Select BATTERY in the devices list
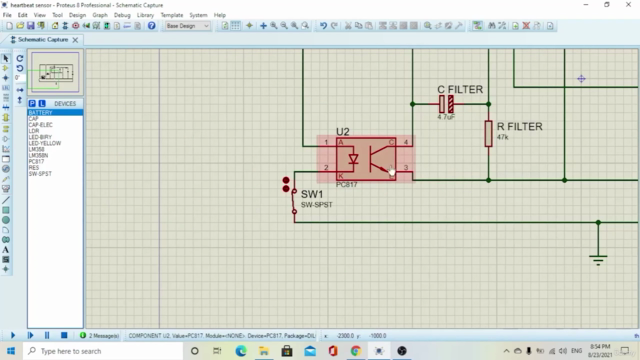The width and height of the screenshot is (640, 360). tap(55, 112)
